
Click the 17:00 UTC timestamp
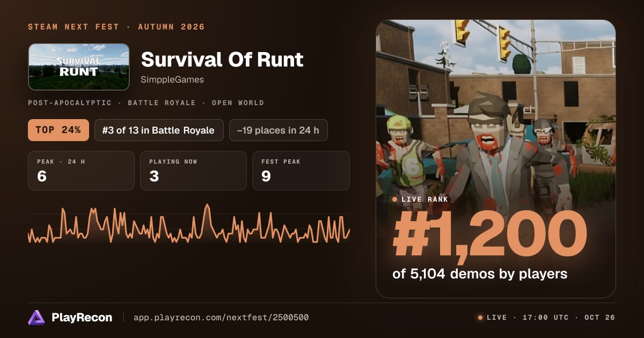[x=545, y=318]
